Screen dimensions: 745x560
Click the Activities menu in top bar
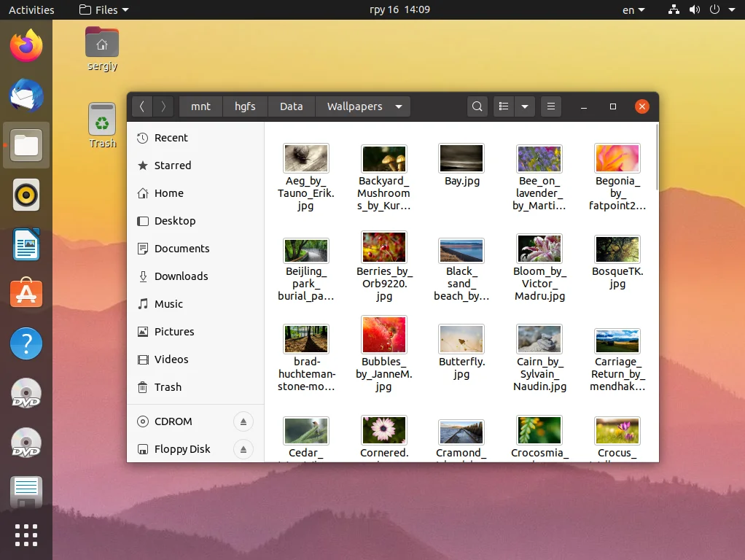[x=31, y=10]
